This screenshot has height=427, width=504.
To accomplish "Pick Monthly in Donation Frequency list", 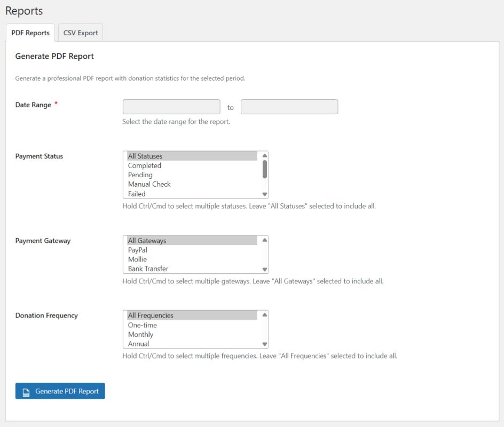I will pyautogui.click(x=140, y=334).
